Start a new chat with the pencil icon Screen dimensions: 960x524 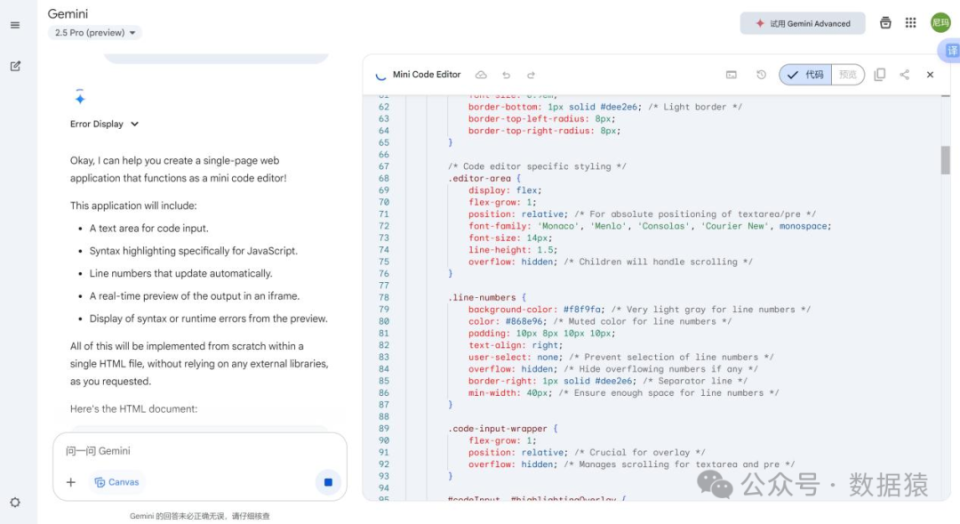point(15,66)
